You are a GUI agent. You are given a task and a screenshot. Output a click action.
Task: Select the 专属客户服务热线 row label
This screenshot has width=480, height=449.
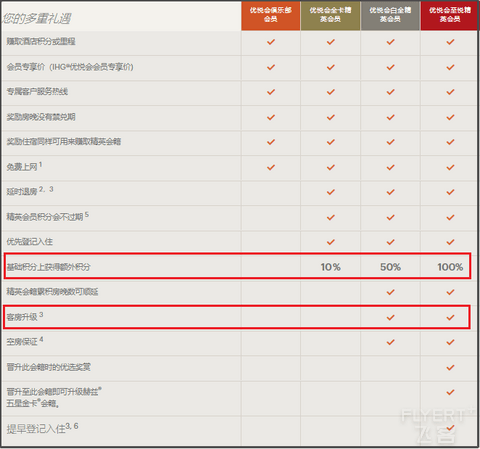(37, 92)
